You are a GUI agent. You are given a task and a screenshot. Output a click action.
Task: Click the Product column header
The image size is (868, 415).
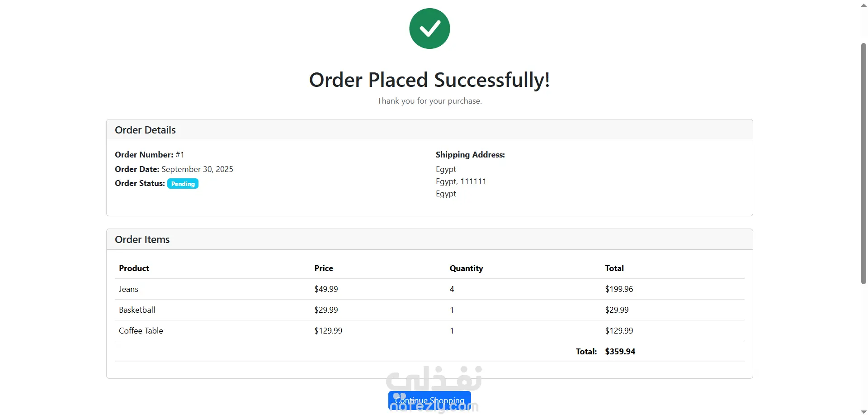[134, 268]
